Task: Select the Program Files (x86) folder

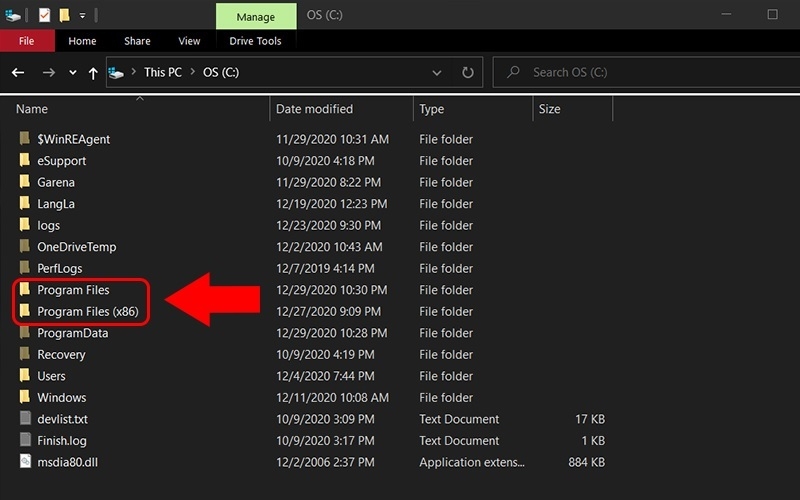Action: 86,312
